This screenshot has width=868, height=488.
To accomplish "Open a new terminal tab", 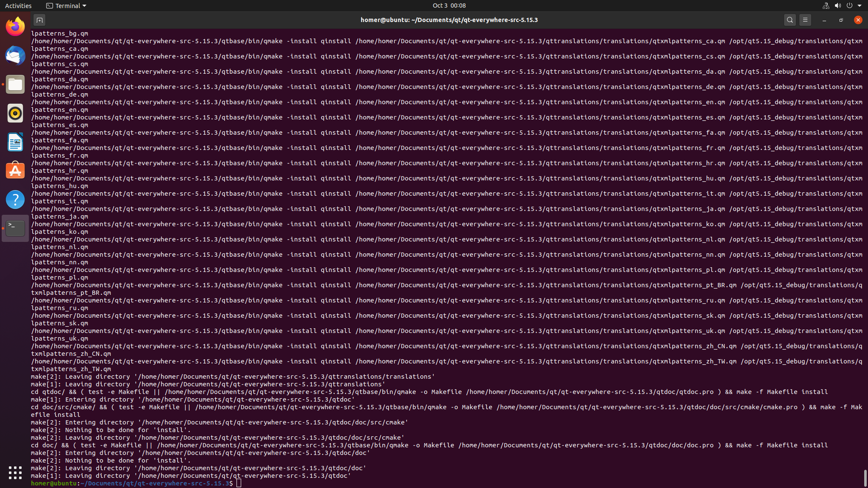I will (x=39, y=20).
